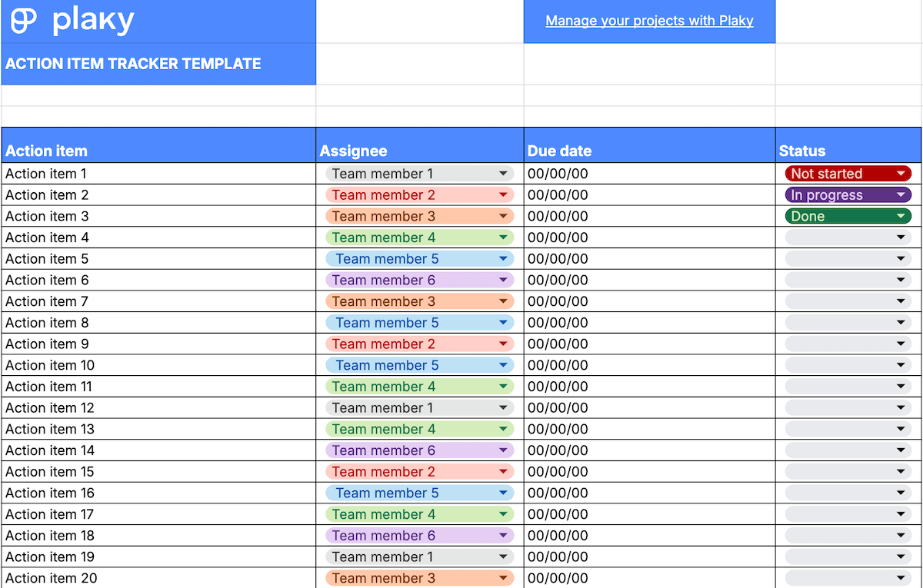923x588 pixels.
Task: Expand the 'Team member 6' dropdown for Action item 6
Action: [419, 281]
